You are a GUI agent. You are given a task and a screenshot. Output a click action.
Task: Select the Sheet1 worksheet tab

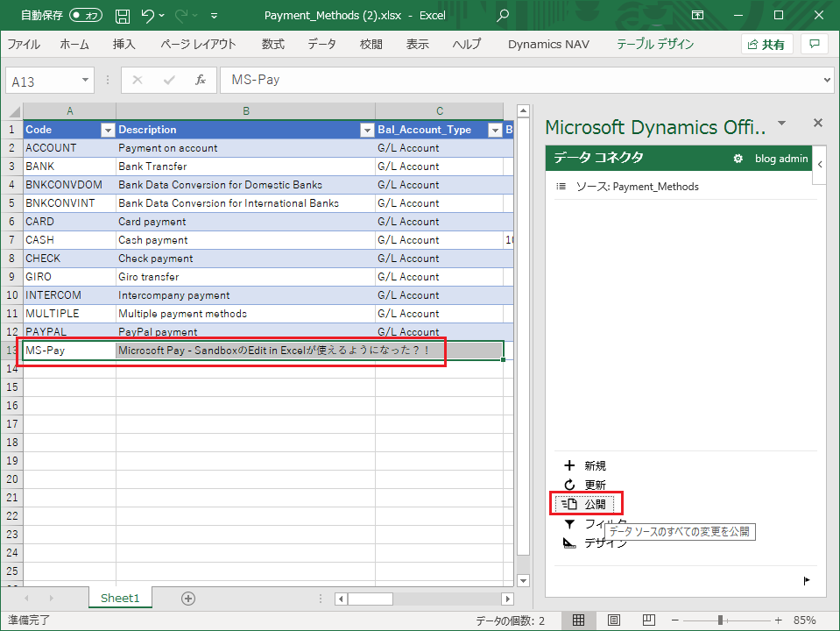click(120, 599)
